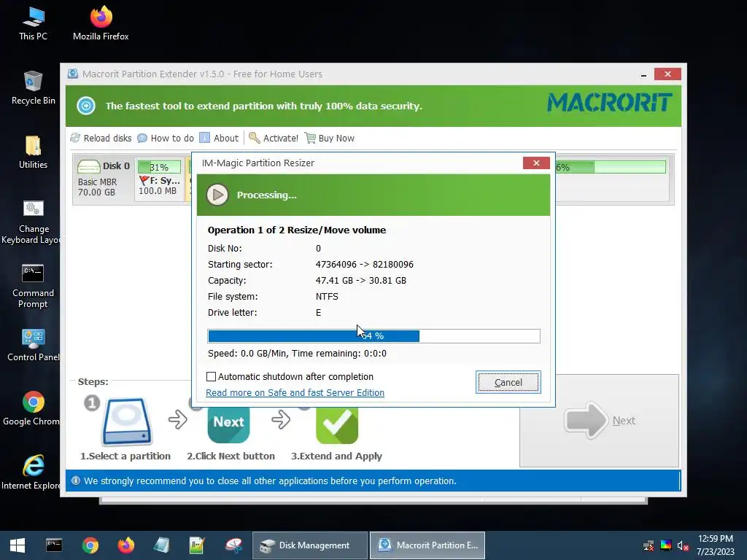Click the Select a partition disk icon
Image resolution: width=747 pixels, height=560 pixels.
coord(127,421)
